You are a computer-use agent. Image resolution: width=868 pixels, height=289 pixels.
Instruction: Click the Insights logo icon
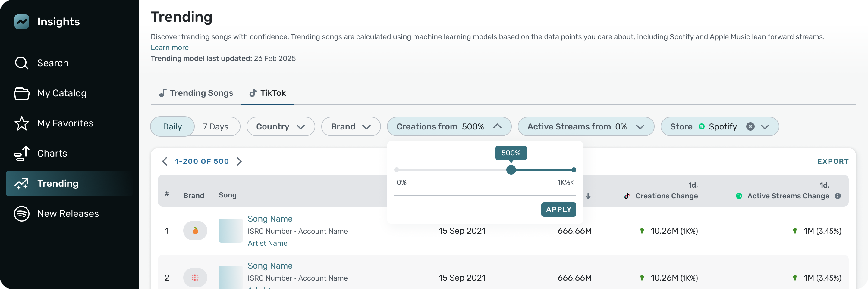point(22,22)
